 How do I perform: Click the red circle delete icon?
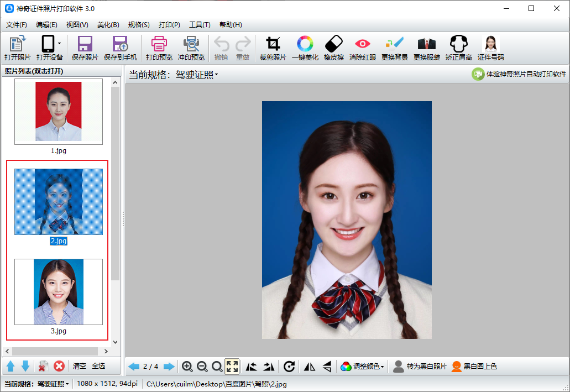(59, 366)
